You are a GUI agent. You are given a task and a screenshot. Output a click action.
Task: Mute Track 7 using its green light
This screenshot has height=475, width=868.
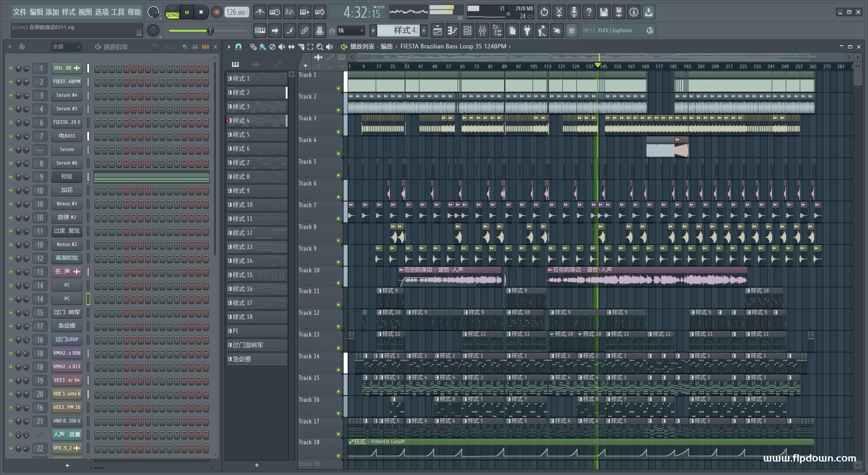pyautogui.click(x=338, y=219)
